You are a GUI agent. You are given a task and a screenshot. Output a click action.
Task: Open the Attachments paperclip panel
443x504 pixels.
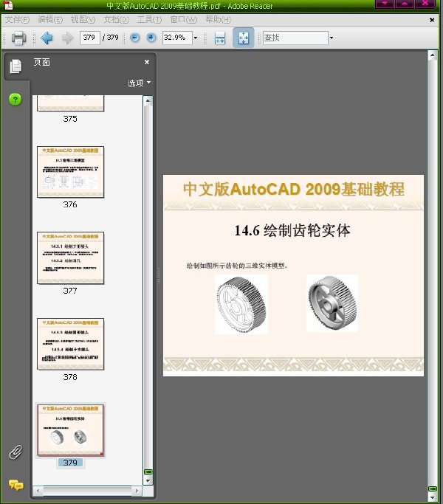(16, 452)
